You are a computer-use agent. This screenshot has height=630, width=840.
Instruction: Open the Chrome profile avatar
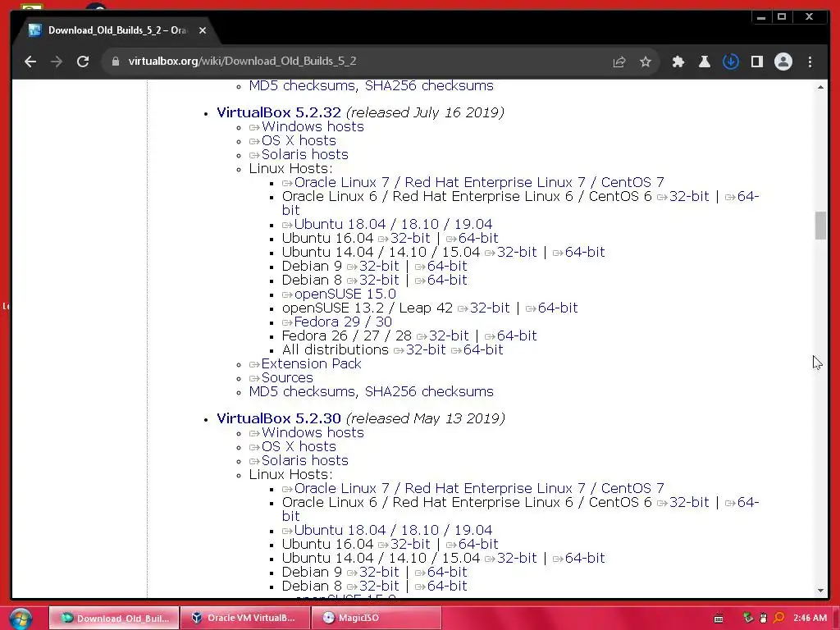tap(783, 62)
